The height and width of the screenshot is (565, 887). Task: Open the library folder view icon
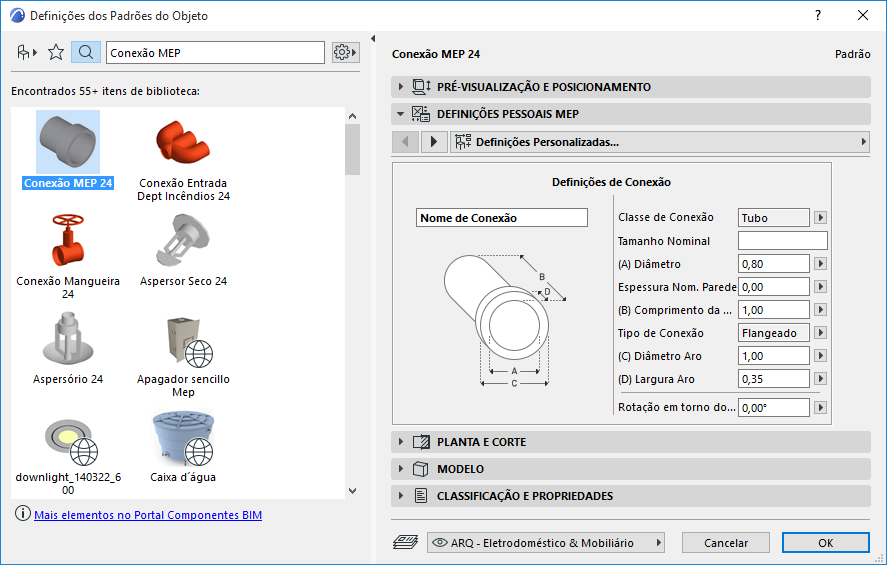(x=26, y=53)
